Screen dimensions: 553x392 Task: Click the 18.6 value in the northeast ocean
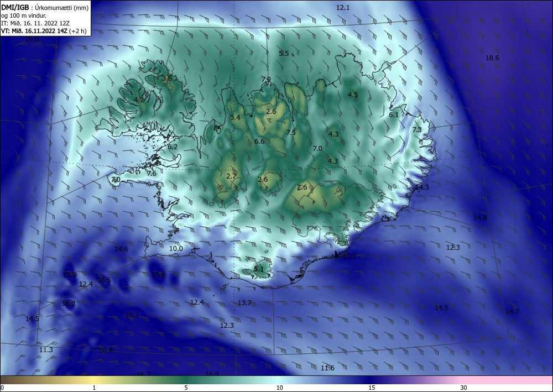tap(492, 58)
